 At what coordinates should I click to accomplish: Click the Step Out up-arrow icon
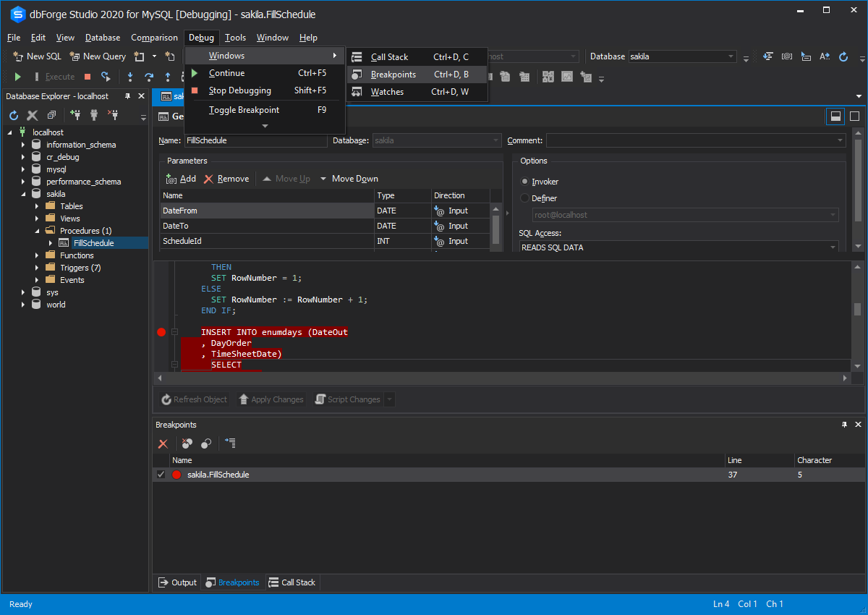(168, 77)
